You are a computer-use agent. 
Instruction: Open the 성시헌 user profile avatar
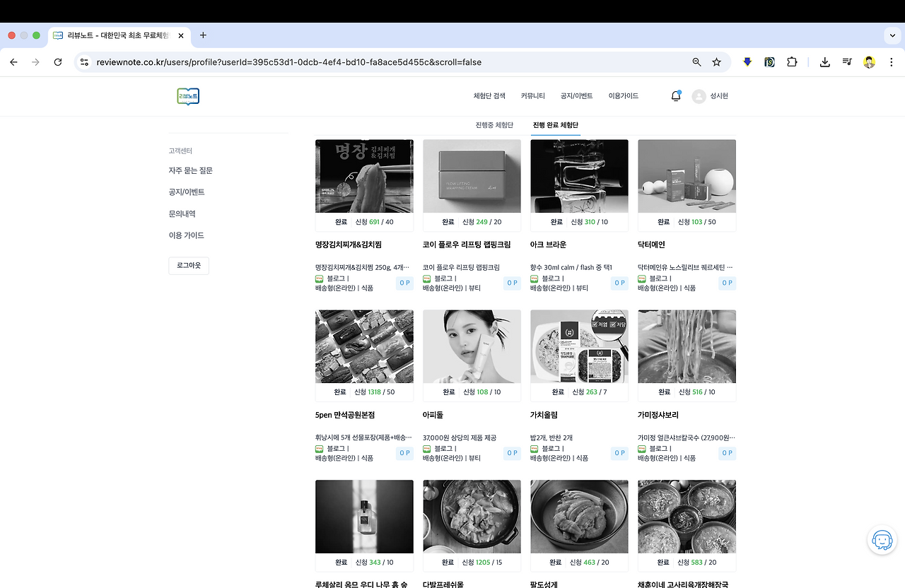click(x=699, y=97)
